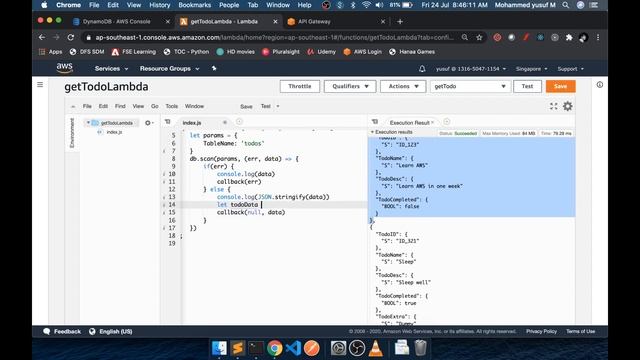
Task: Open the editor Tools menu
Action: pyautogui.click(x=171, y=106)
